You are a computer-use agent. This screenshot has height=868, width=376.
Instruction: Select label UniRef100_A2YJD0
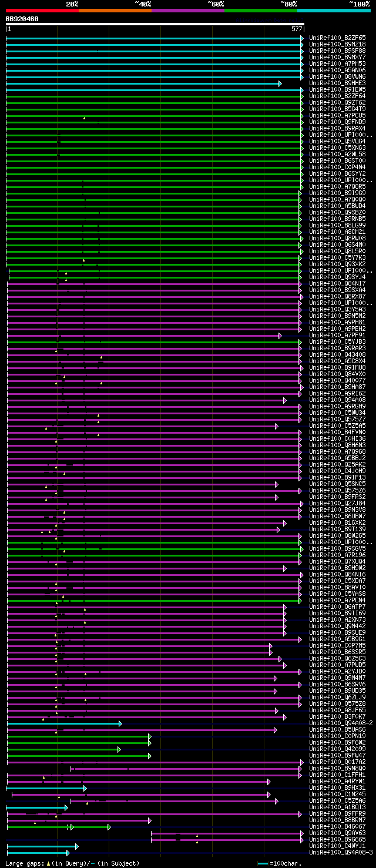point(337,672)
